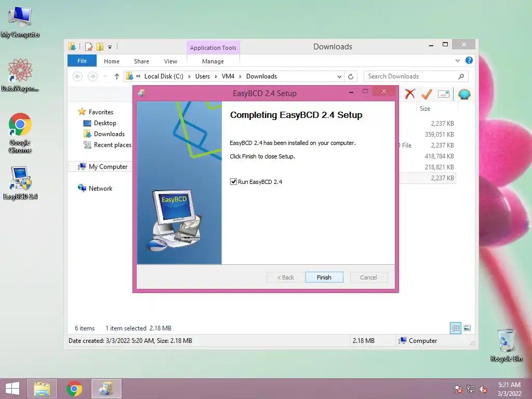Expand arrow after Local Disk breadcrumb
The height and width of the screenshot is (399, 532).
pos(189,77)
